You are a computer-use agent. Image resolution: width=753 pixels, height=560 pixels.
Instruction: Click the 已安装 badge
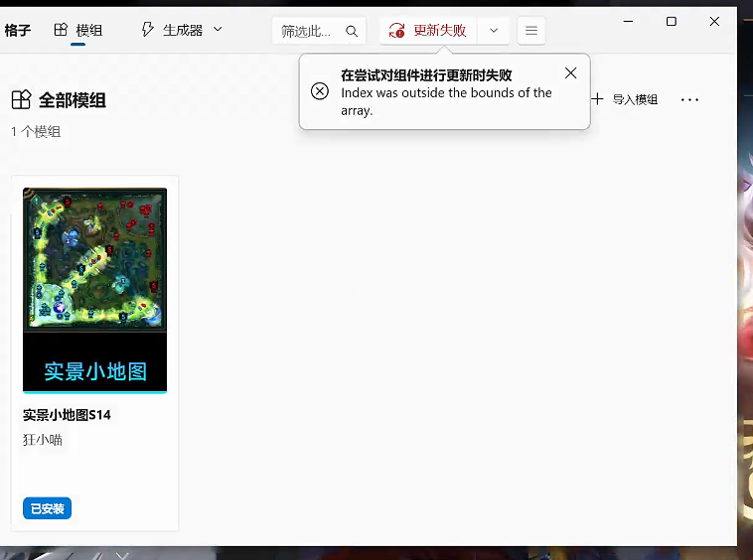(47, 508)
